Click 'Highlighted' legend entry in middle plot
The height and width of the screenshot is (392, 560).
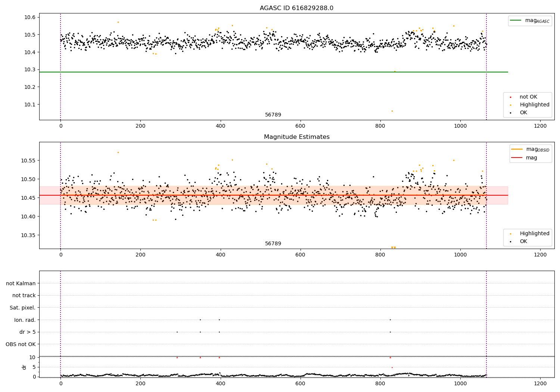pyautogui.click(x=534, y=234)
